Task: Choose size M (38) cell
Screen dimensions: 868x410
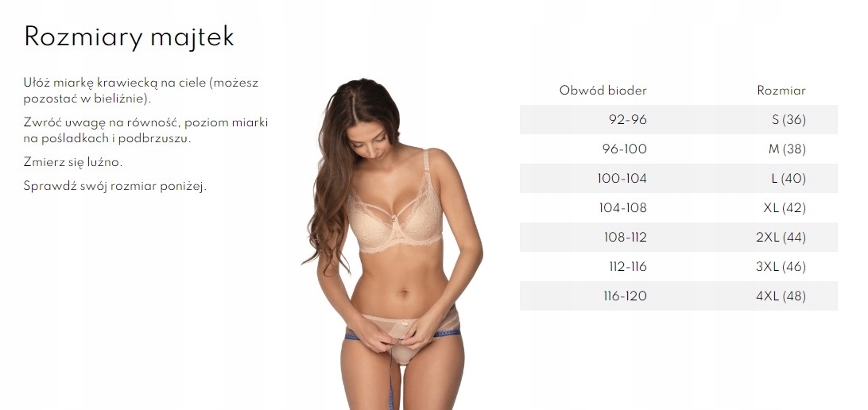Action: pos(787,149)
